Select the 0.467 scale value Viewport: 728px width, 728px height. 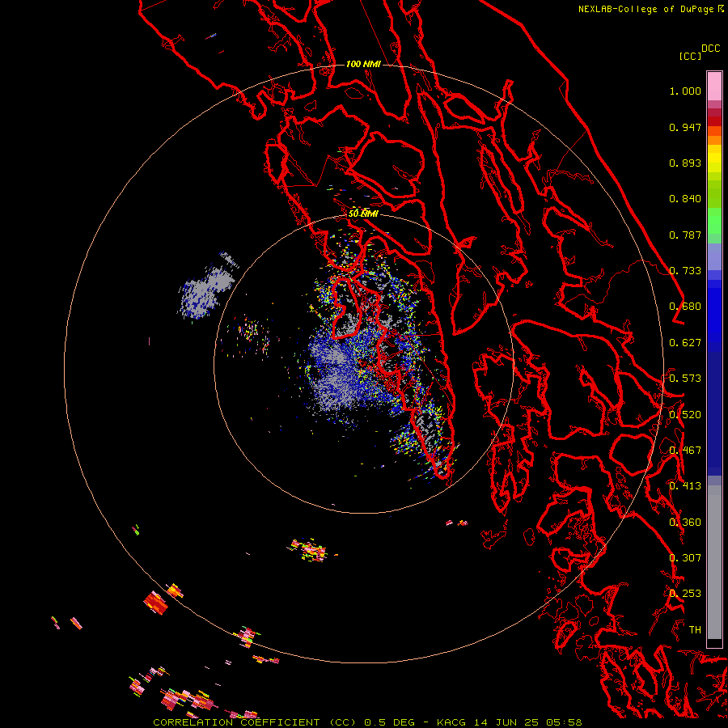click(x=685, y=451)
